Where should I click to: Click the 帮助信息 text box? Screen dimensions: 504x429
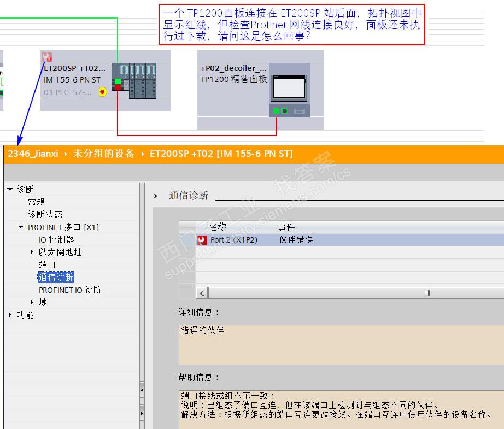(341, 410)
